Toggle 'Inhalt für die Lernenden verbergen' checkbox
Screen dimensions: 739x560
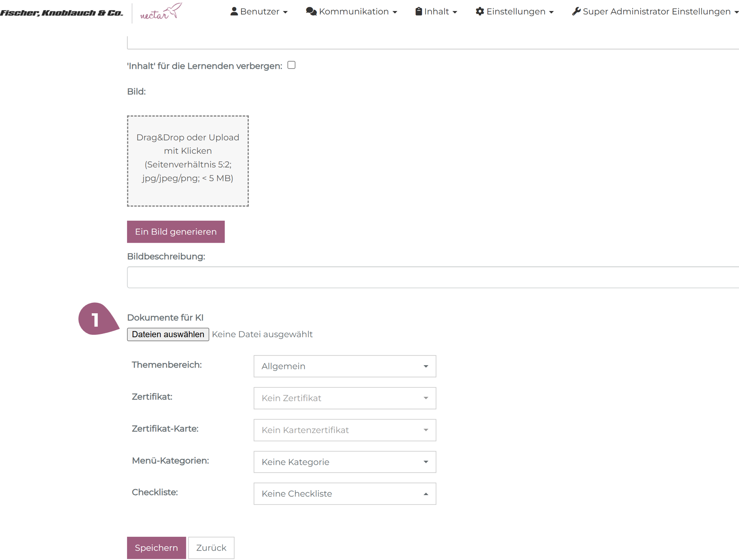pyautogui.click(x=291, y=65)
